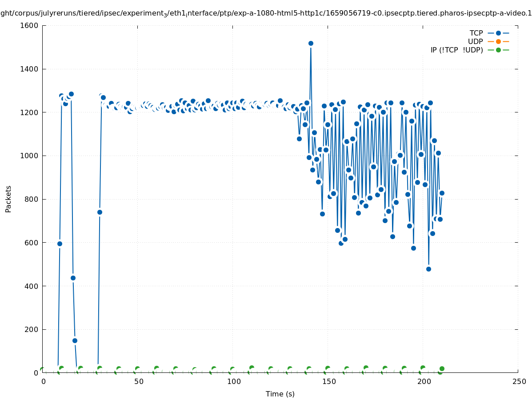532x400 pixels.
Task: Click the last green IP data point
Action: pyautogui.click(x=442, y=368)
